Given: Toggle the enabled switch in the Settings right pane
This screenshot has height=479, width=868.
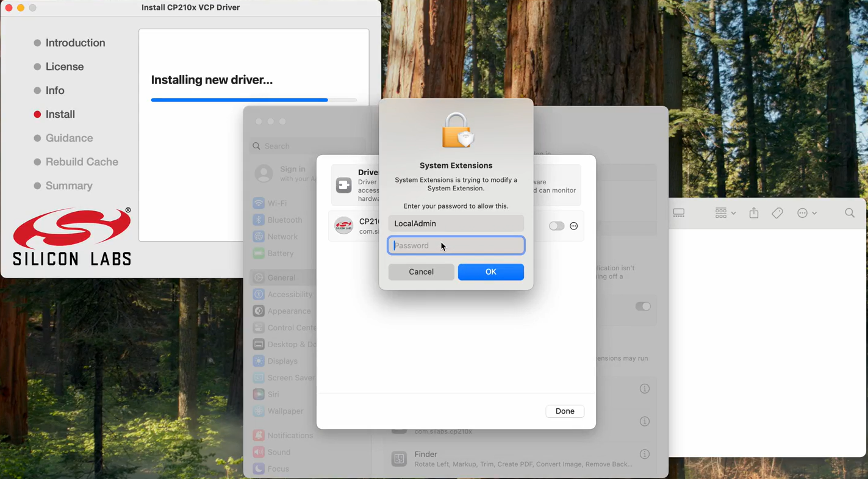Looking at the screenshot, I should (x=643, y=306).
